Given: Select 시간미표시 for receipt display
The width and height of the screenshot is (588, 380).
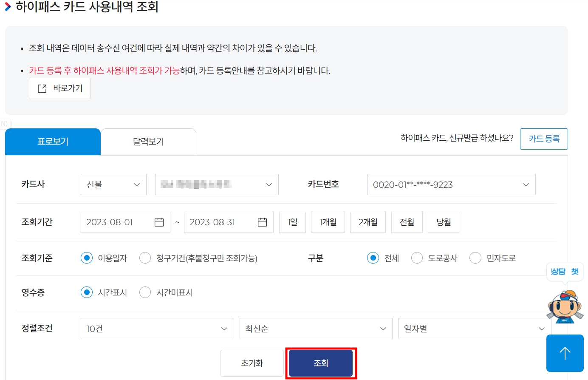Looking at the screenshot, I should tap(145, 292).
